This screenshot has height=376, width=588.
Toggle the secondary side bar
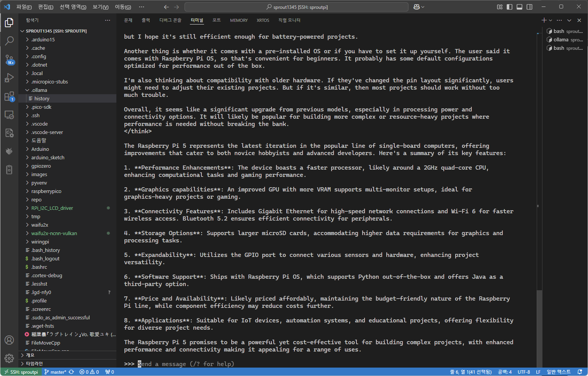click(x=529, y=7)
